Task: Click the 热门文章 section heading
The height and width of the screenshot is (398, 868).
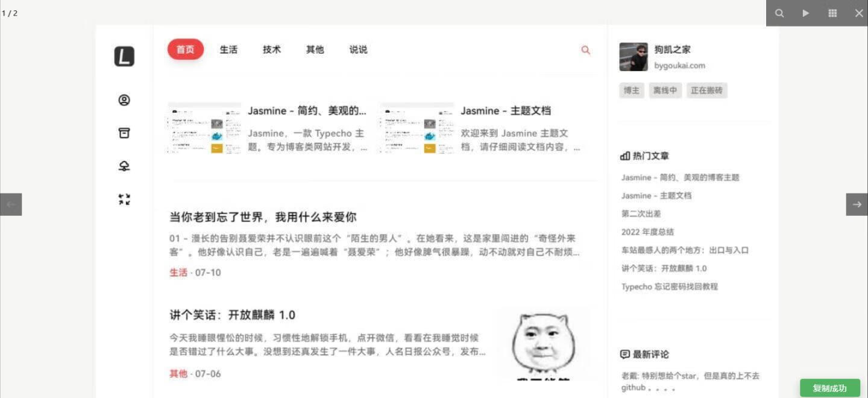Action: tap(651, 156)
